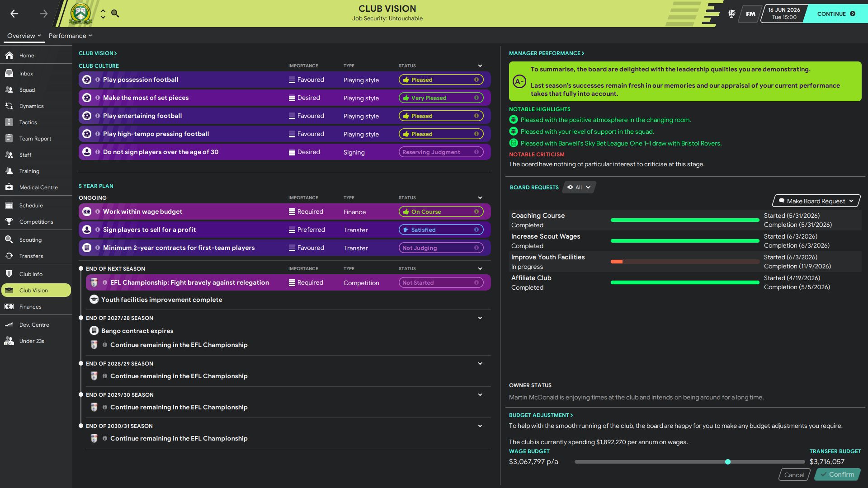Screen dimensions: 868x488
Task: Select Club Vision in the sidebar
Action: pyautogui.click(x=36, y=290)
